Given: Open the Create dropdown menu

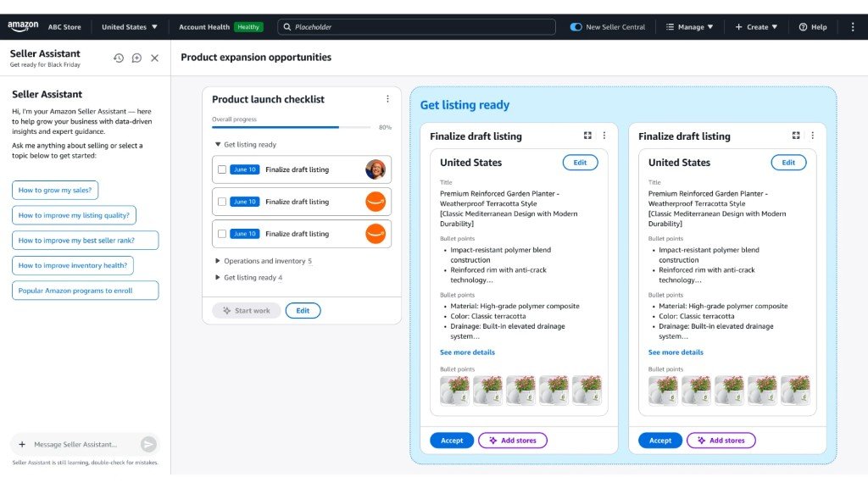Looking at the screenshot, I should (756, 26).
